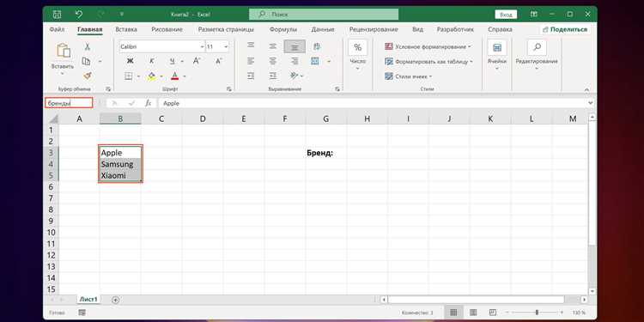Open Выравнивание group dialog launcher
Image resolution: width=644 pixels, height=322 pixels.
coord(337,88)
